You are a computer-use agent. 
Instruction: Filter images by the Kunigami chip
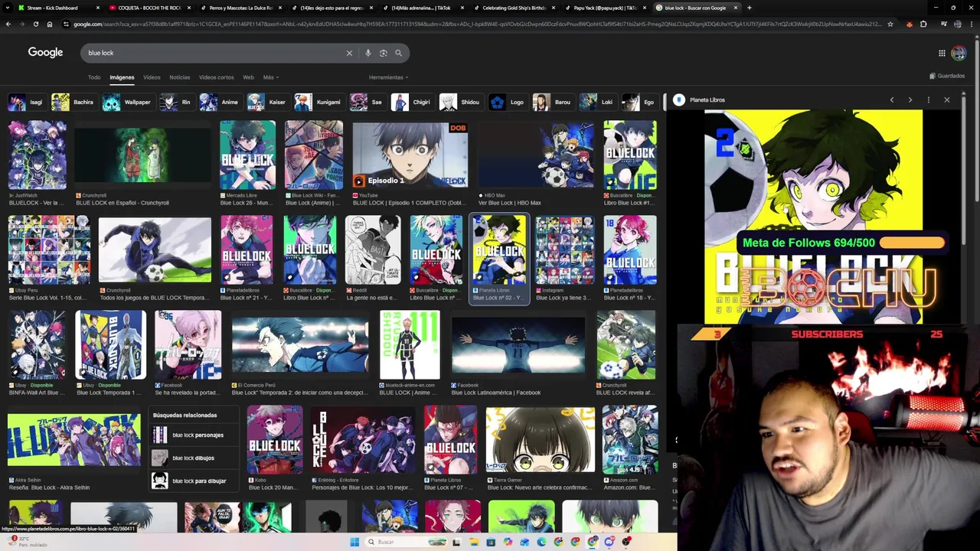tap(318, 102)
